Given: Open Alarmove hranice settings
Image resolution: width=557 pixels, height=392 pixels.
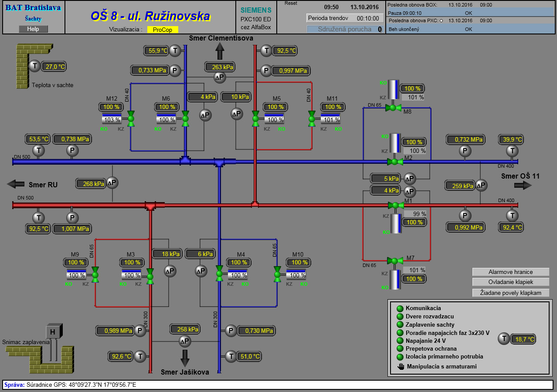Looking at the screenshot, I should [510, 272].
